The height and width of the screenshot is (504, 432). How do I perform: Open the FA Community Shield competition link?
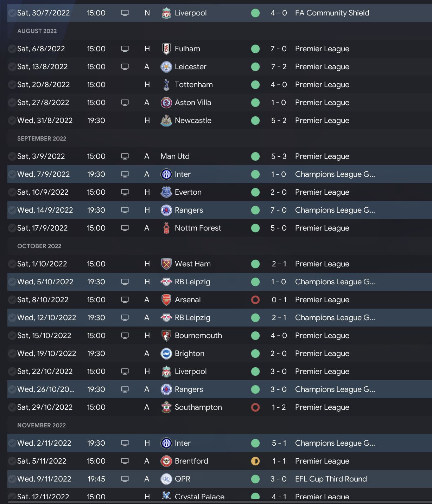pyautogui.click(x=332, y=13)
